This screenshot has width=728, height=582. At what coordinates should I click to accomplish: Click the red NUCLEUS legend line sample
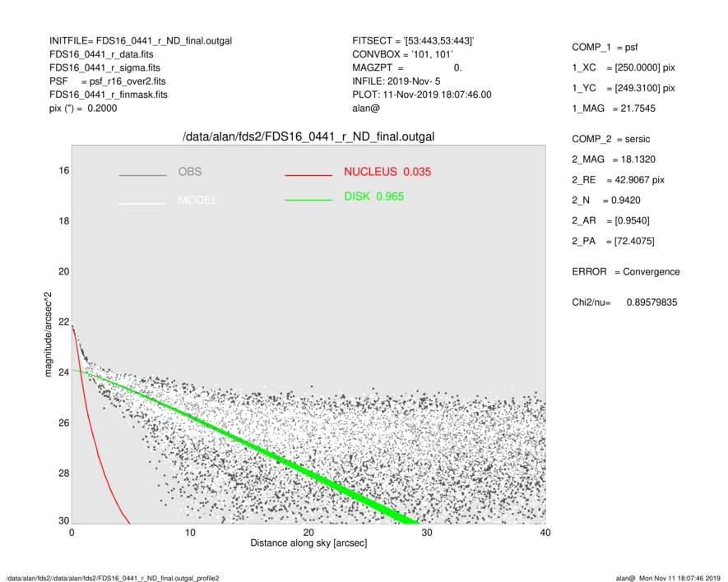click(x=308, y=175)
